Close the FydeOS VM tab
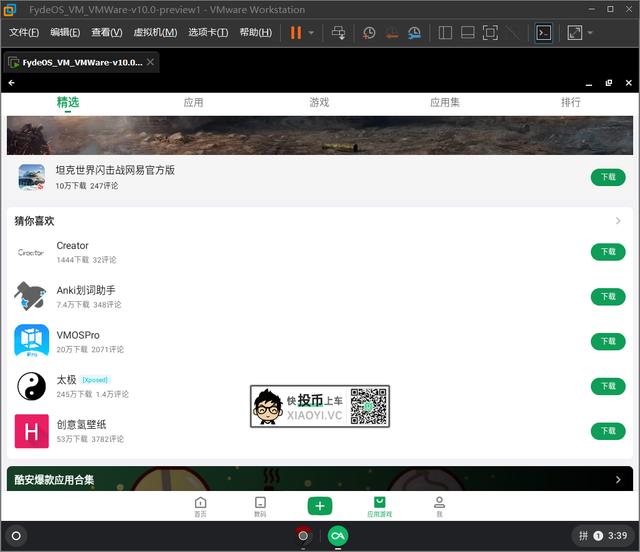This screenshot has height=552, width=640. pos(151,62)
